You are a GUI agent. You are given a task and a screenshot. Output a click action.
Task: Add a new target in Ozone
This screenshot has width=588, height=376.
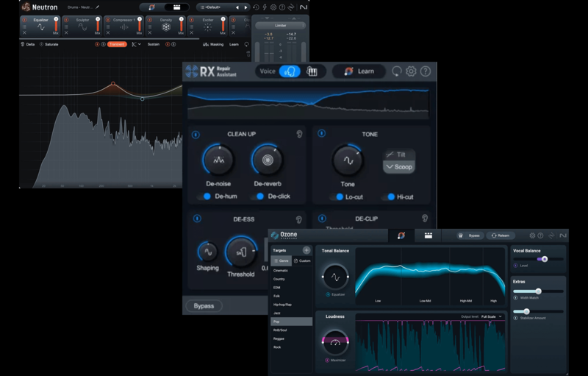[x=306, y=250]
